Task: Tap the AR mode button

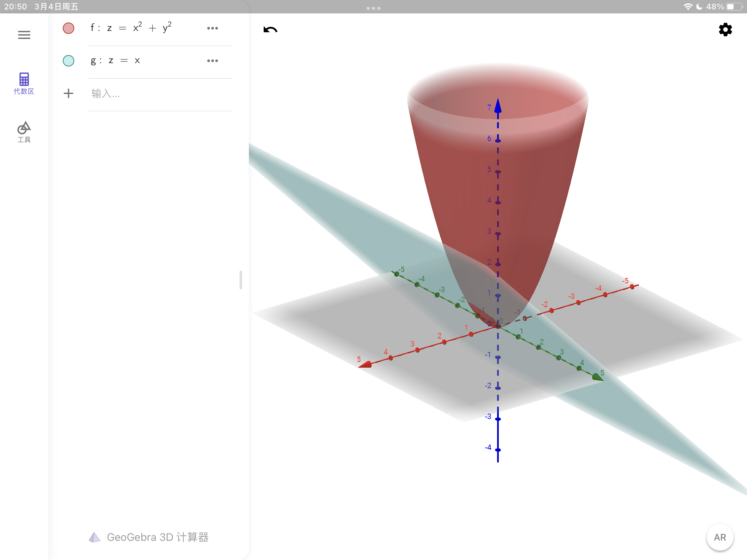Action: 720,537
